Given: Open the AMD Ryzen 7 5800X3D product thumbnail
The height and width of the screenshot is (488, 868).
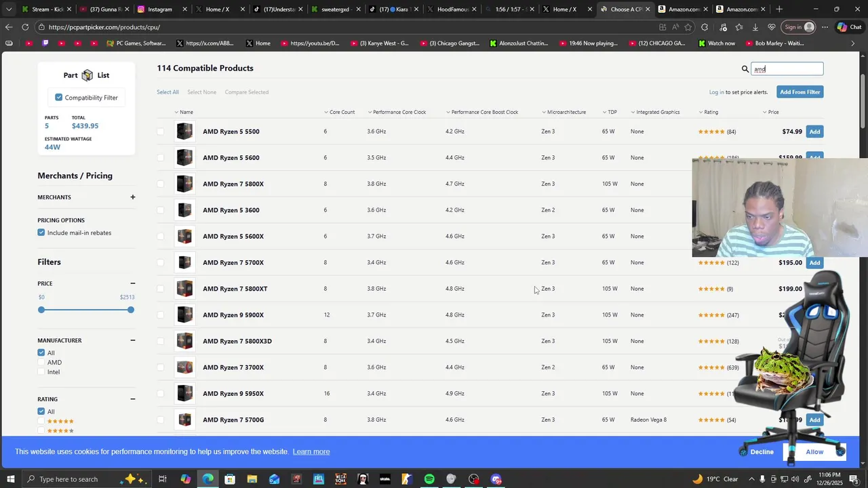Looking at the screenshot, I should tap(184, 341).
